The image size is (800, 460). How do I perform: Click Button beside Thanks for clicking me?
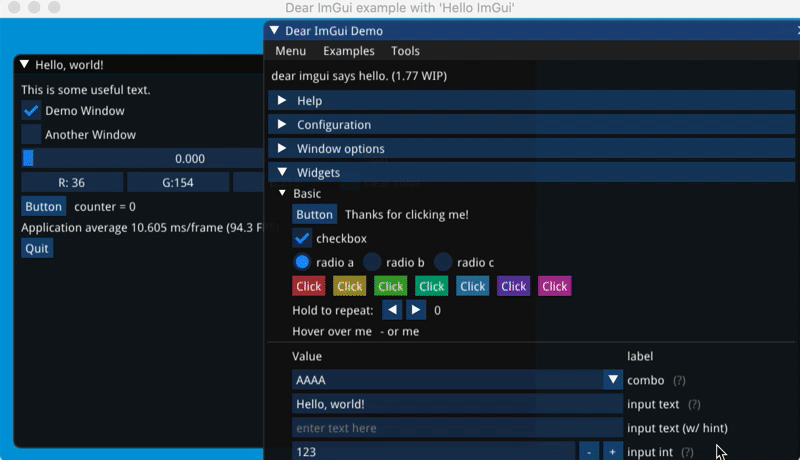(314, 214)
